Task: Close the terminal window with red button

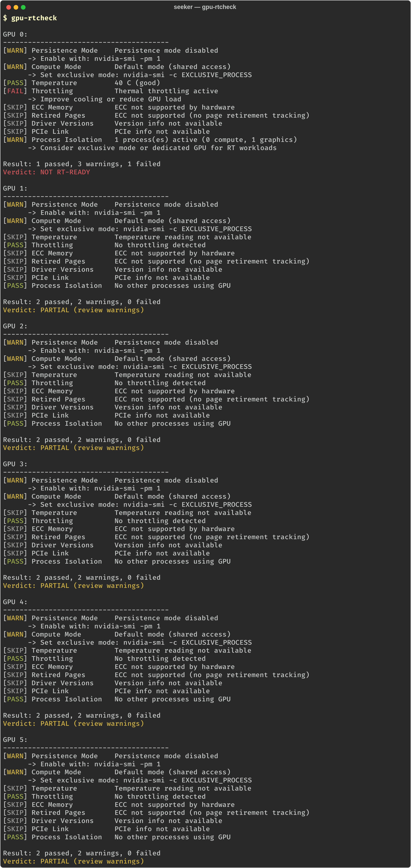Action: point(8,7)
